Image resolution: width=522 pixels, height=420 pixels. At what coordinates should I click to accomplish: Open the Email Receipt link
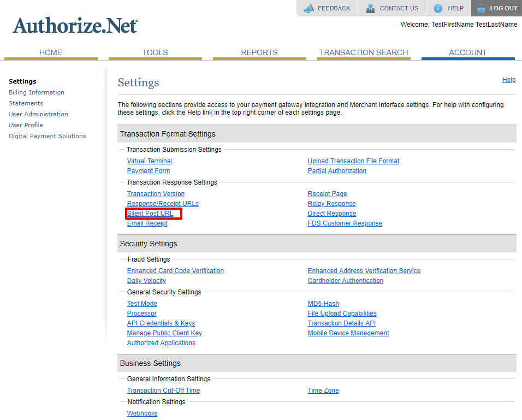point(147,223)
